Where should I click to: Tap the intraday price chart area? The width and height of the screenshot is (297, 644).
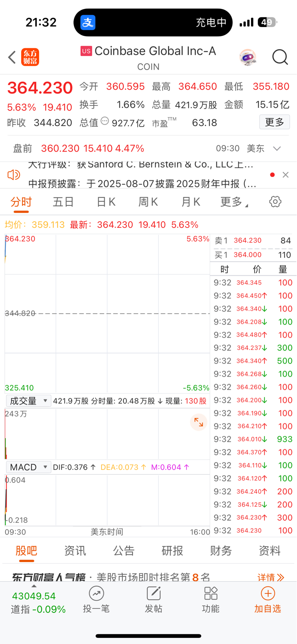coord(107,313)
